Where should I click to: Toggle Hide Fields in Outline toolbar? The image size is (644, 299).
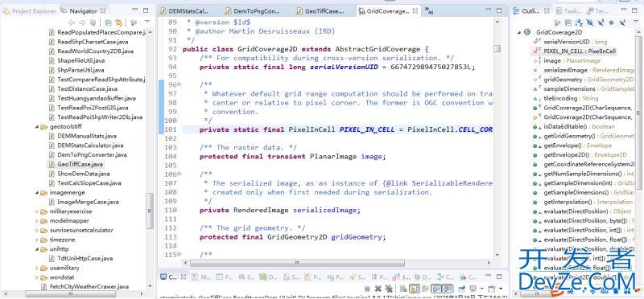tap(590, 23)
